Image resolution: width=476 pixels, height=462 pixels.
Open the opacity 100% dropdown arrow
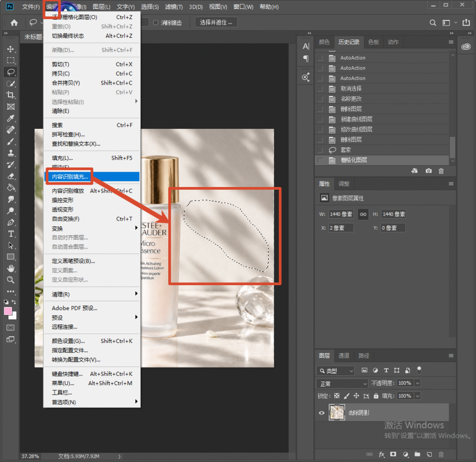click(x=417, y=383)
